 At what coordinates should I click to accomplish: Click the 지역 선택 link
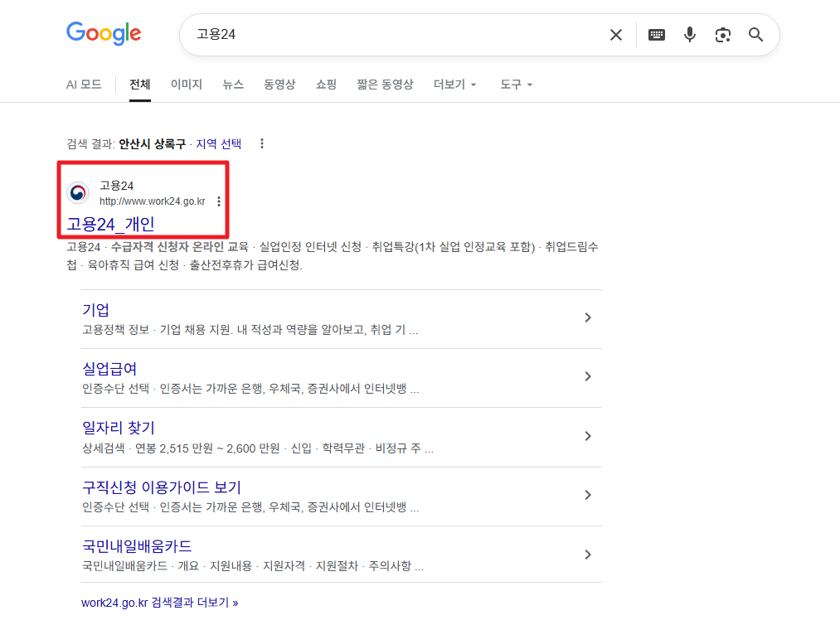[219, 143]
